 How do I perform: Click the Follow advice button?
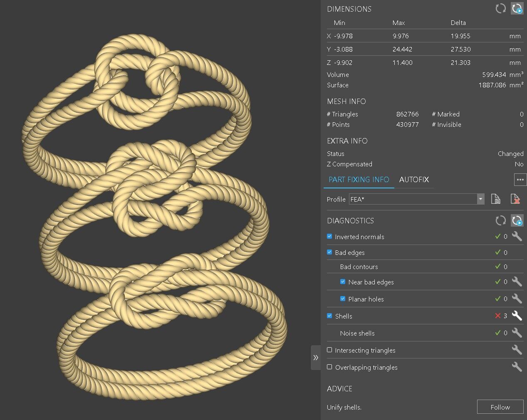coord(500,407)
